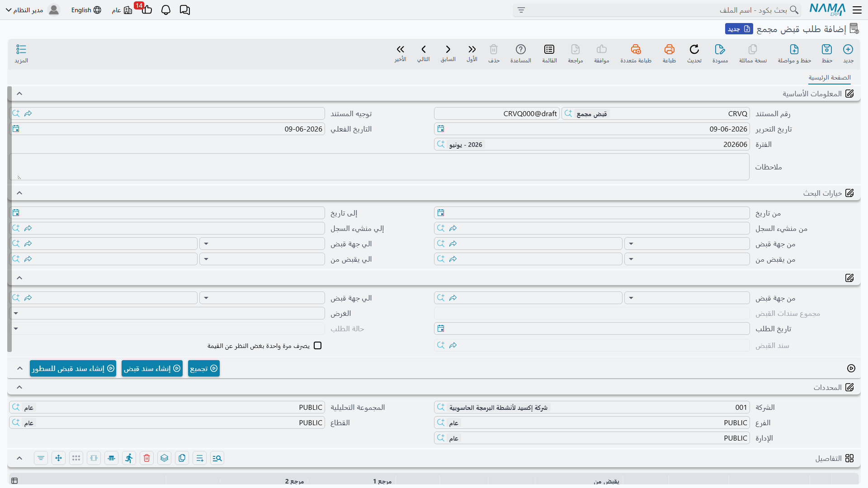Click the details filter icon
The image size is (868, 488).
[x=41, y=458]
